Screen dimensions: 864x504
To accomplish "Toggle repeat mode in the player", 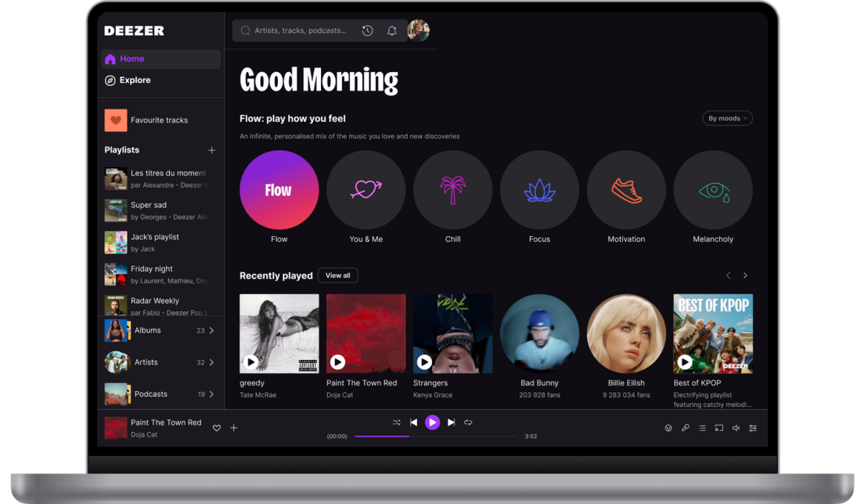I will click(x=469, y=423).
